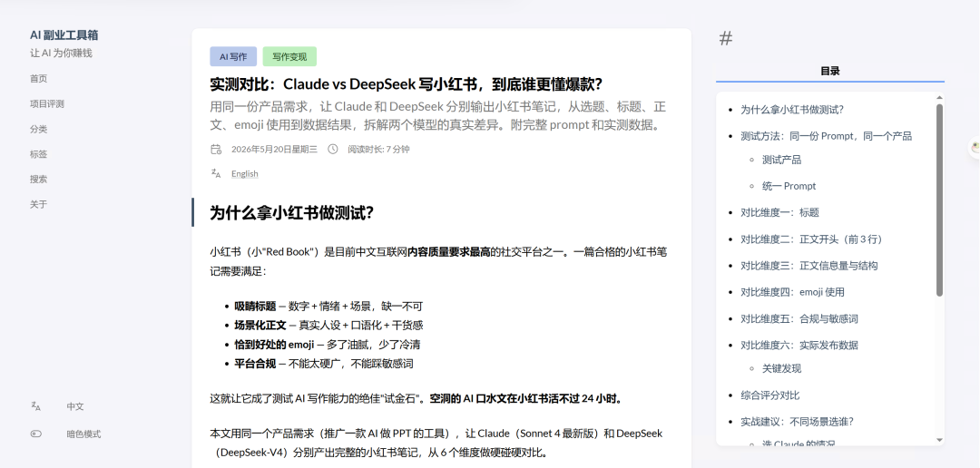Screen dimensions: 980x468
Task: Click the translate icon beside English
Action: [216, 173]
